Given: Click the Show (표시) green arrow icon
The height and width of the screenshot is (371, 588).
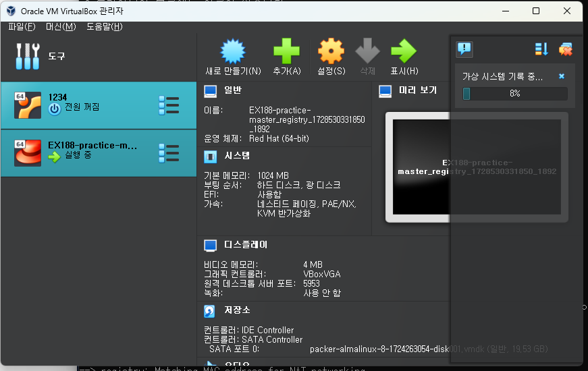Looking at the screenshot, I should tap(404, 51).
